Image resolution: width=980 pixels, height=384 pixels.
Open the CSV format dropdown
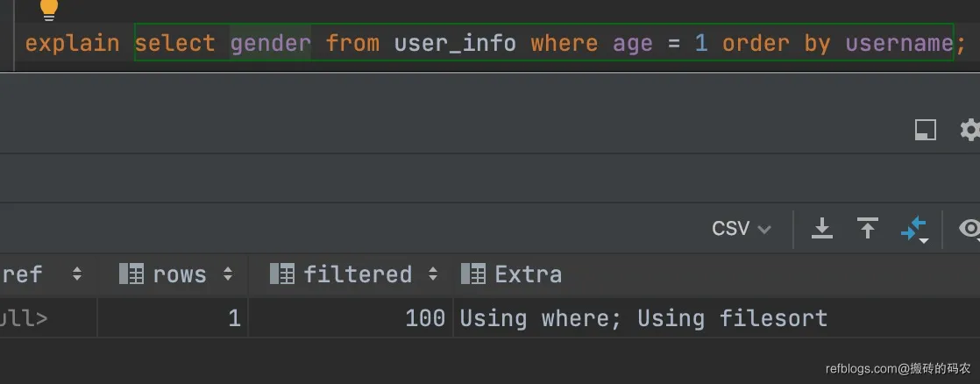741,229
